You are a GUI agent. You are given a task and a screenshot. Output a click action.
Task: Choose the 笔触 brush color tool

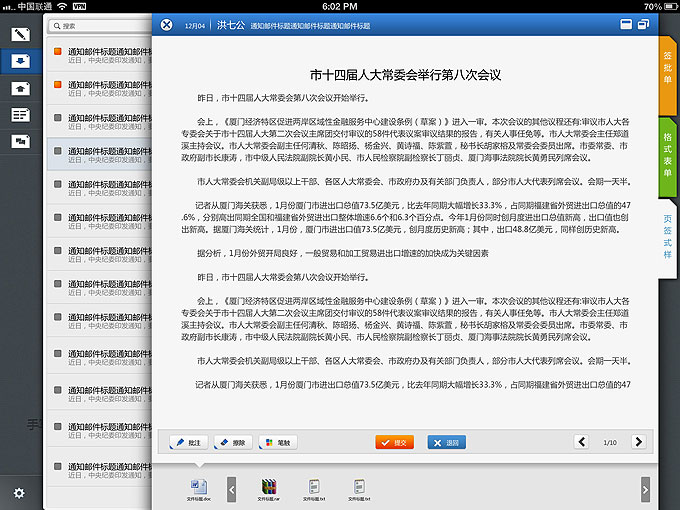coord(278,442)
